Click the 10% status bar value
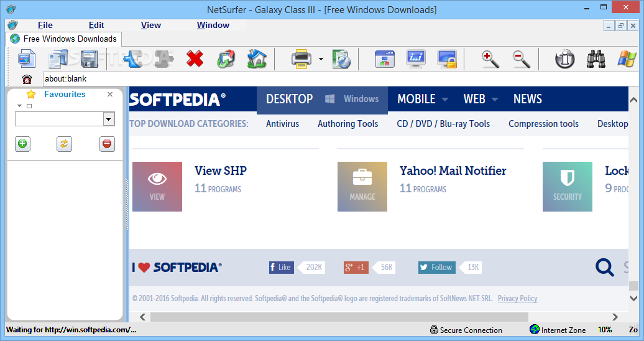 605,330
